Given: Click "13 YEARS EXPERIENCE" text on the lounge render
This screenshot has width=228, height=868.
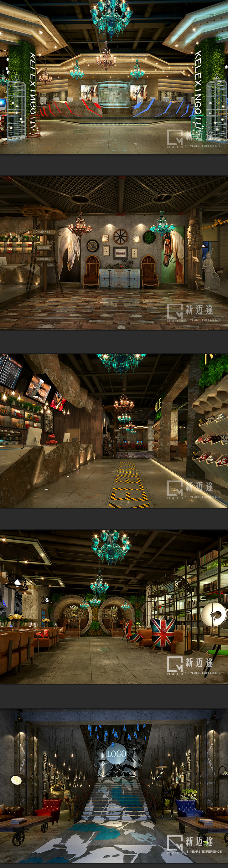Looking at the screenshot, I should (x=203, y=673).
